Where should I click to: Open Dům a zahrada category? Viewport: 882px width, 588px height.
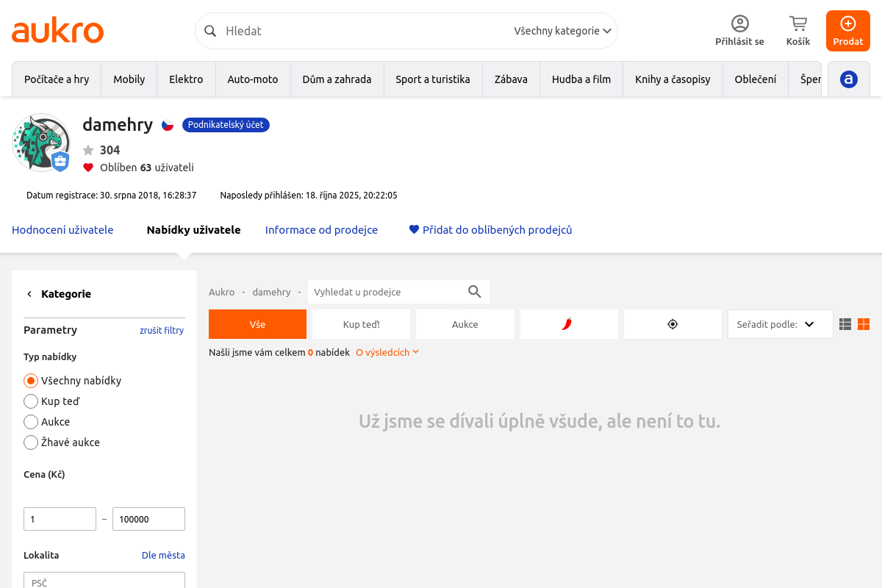(x=337, y=79)
